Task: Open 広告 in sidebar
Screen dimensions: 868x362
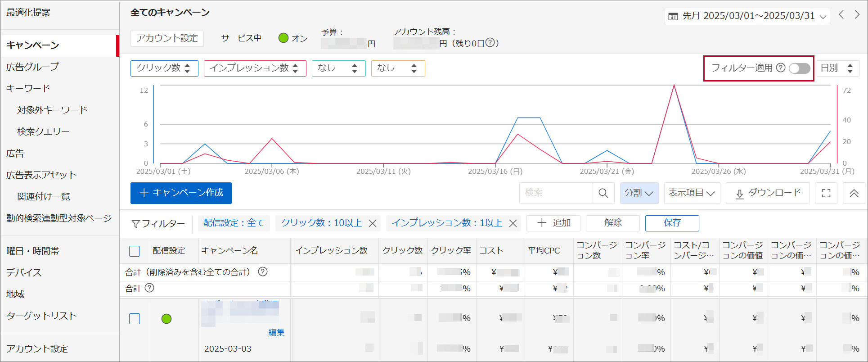Action: point(15,154)
